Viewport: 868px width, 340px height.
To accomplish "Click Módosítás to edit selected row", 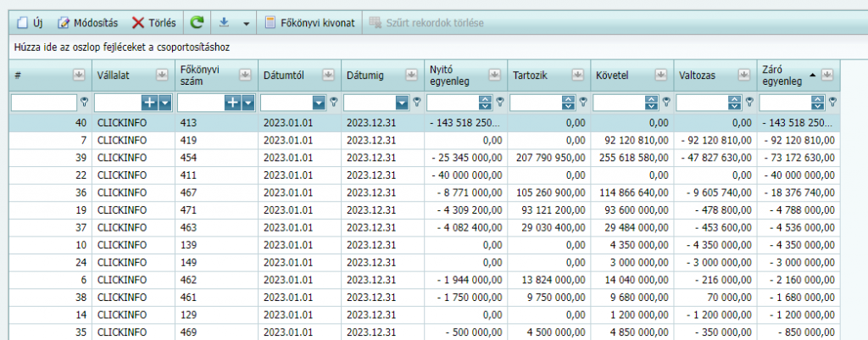I will point(89,22).
